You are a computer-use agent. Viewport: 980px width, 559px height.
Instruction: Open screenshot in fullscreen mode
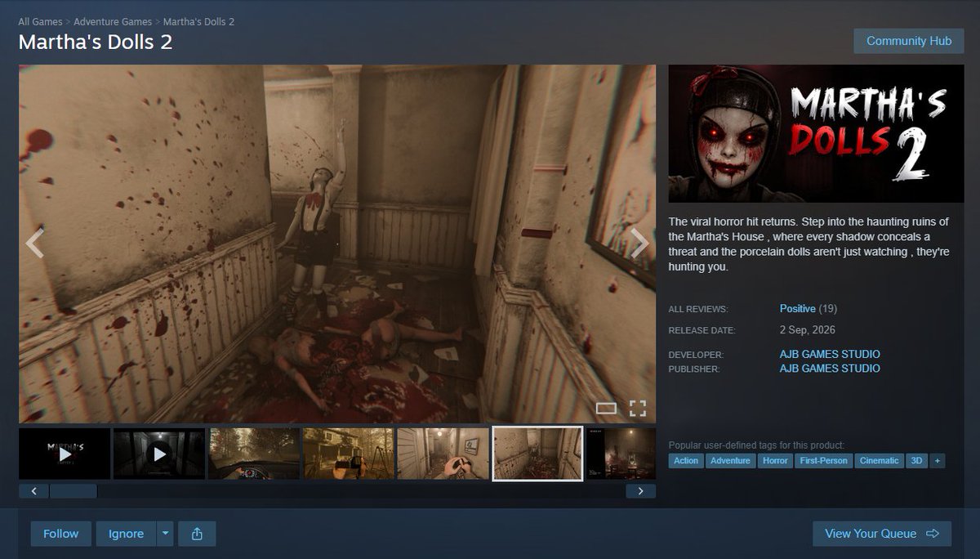[638, 408]
